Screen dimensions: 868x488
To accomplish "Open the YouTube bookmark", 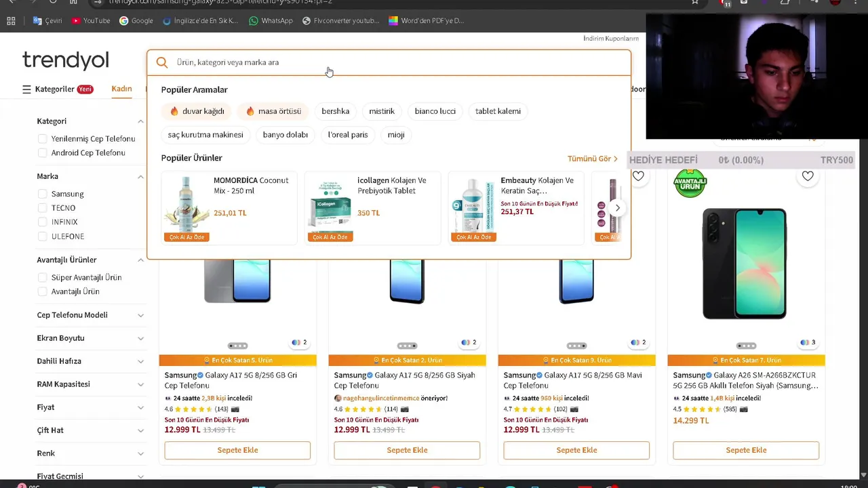I will coord(91,21).
